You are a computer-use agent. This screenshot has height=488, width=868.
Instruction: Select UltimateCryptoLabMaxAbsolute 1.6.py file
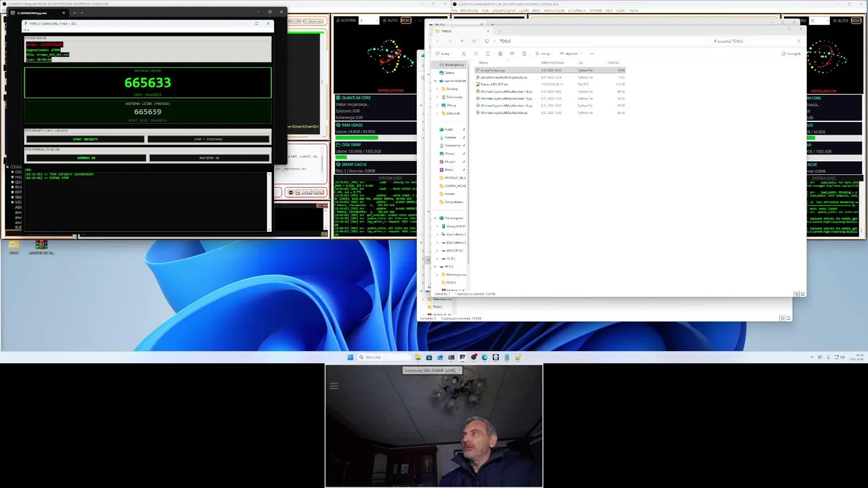pyautogui.click(x=505, y=106)
